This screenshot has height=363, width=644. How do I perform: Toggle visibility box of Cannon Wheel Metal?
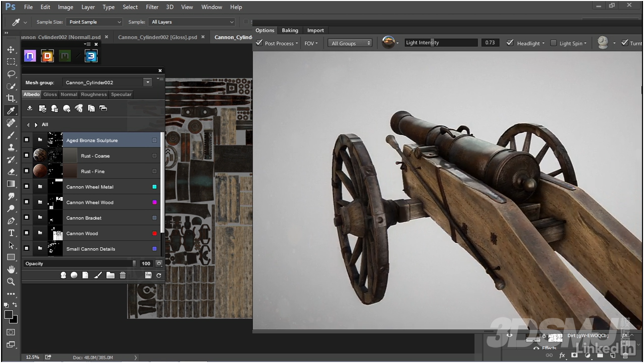(27, 187)
